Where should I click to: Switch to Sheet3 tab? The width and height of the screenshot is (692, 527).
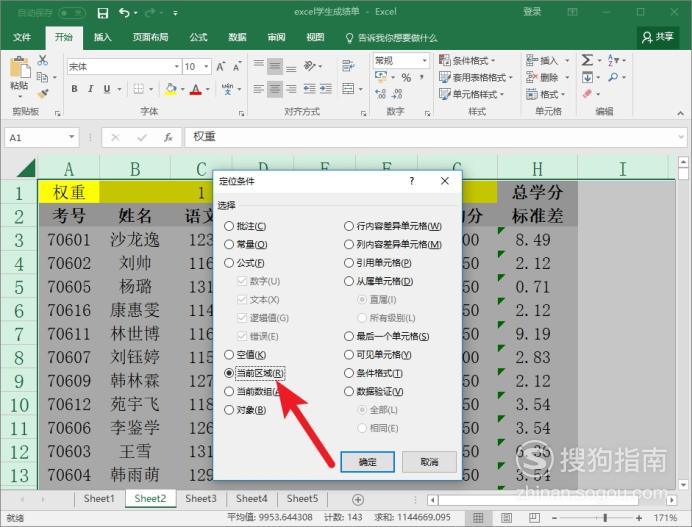[x=201, y=499]
